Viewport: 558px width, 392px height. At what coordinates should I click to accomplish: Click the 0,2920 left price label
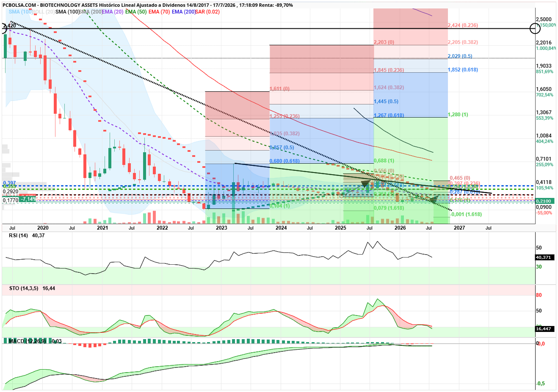(x=11, y=192)
